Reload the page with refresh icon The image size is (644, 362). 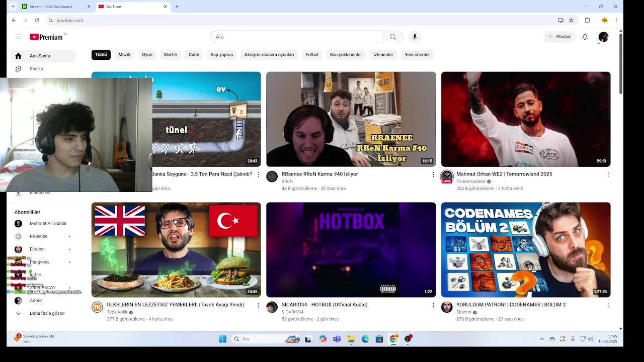37,20
